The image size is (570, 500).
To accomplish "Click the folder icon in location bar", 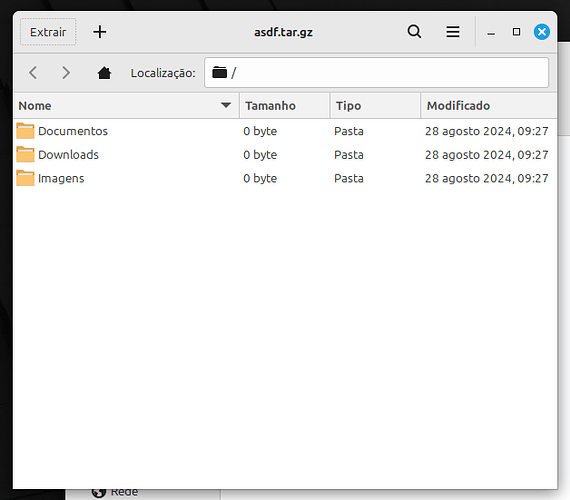I will 220,72.
